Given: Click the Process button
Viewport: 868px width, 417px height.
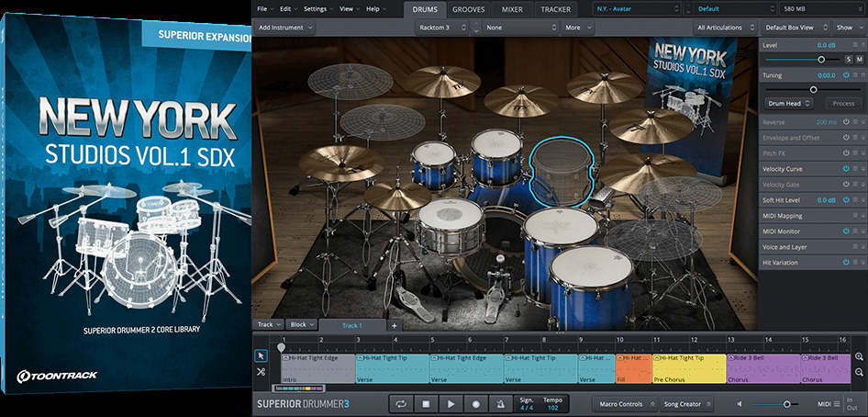Looking at the screenshot, I should click(843, 104).
